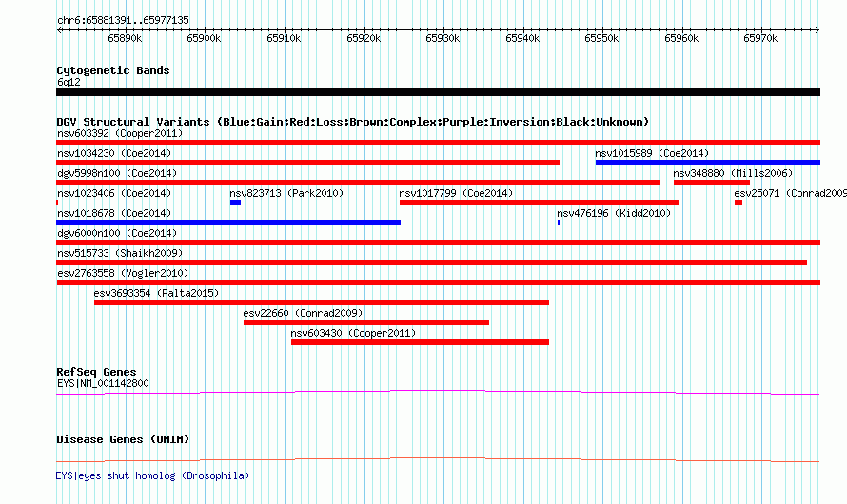Select the nsv348880 (Mills2006) red bar
Viewport: 847px width, 504px height.
[x=712, y=183]
